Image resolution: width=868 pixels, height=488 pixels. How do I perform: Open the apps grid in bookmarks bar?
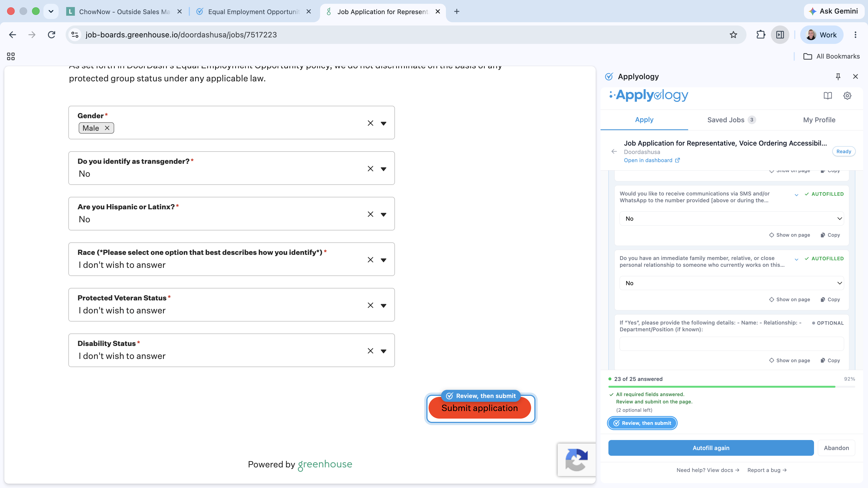tap(11, 56)
